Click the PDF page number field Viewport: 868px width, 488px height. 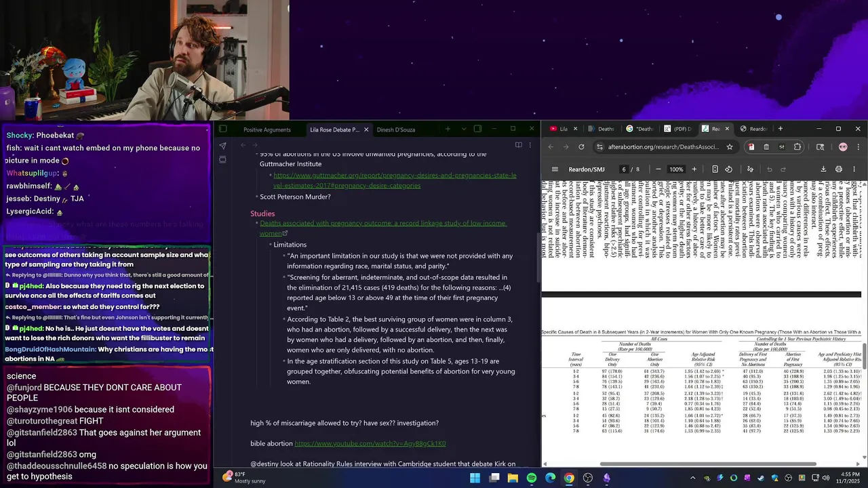(x=623, y=169)
